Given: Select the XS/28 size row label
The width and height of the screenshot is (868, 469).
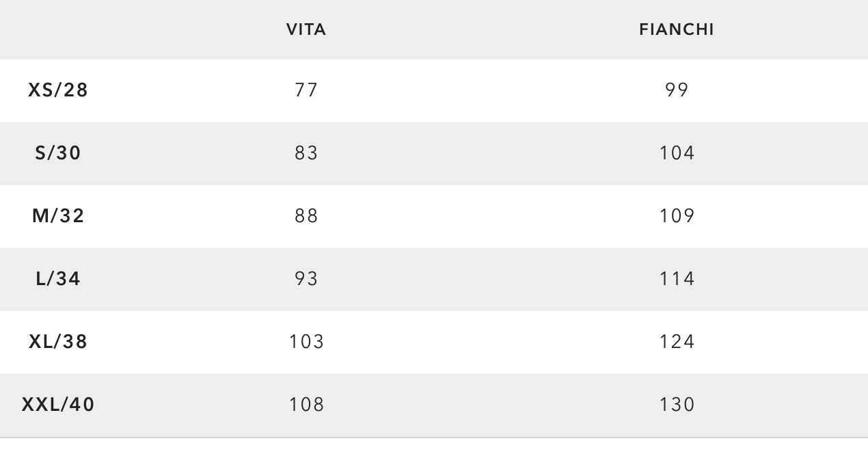Looking at the screenshot, I should pyautogui.click(x=58, y=90).
